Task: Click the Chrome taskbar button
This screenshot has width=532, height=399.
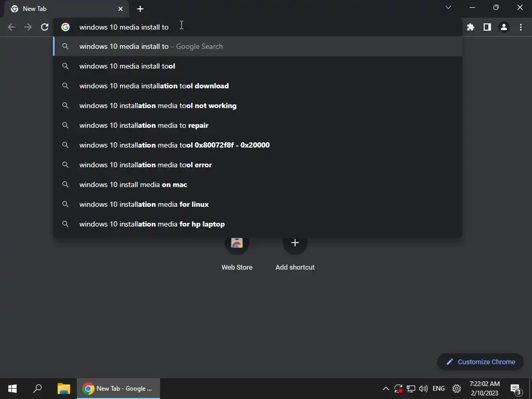Action: point(118,389)
